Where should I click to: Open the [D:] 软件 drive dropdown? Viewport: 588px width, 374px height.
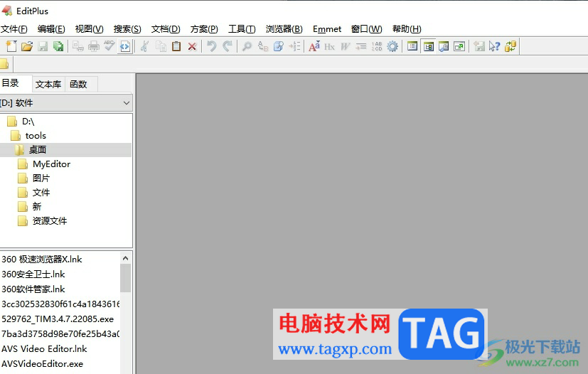pyautogui.click(x=65, y=103)
